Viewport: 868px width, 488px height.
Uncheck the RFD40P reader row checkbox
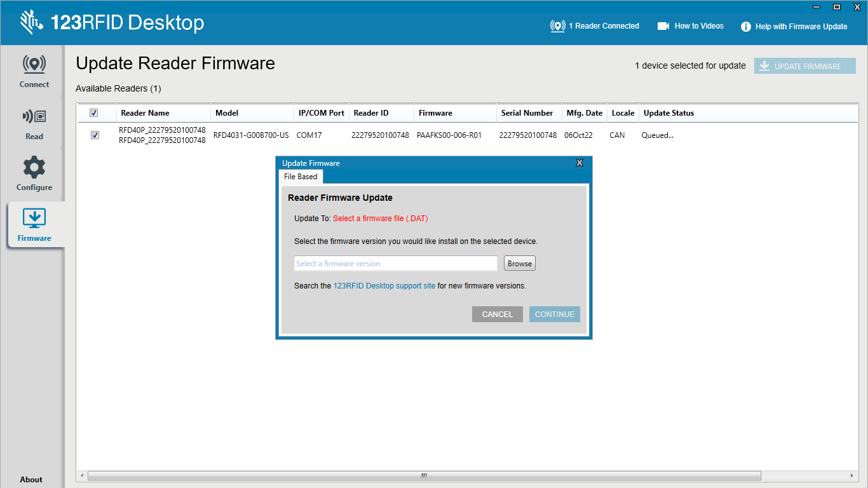pyautogui.click(x=95, y=135)
